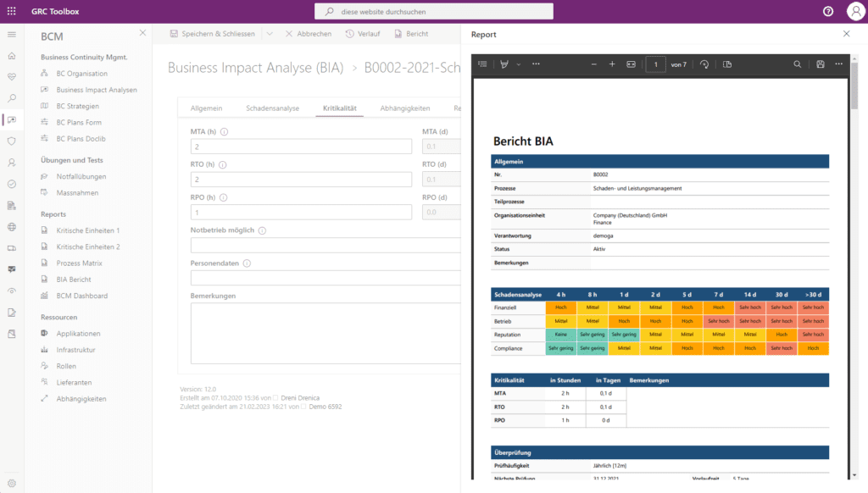Open PDF toolbar more options next to draw
The image size is (868, 493).
536,64
